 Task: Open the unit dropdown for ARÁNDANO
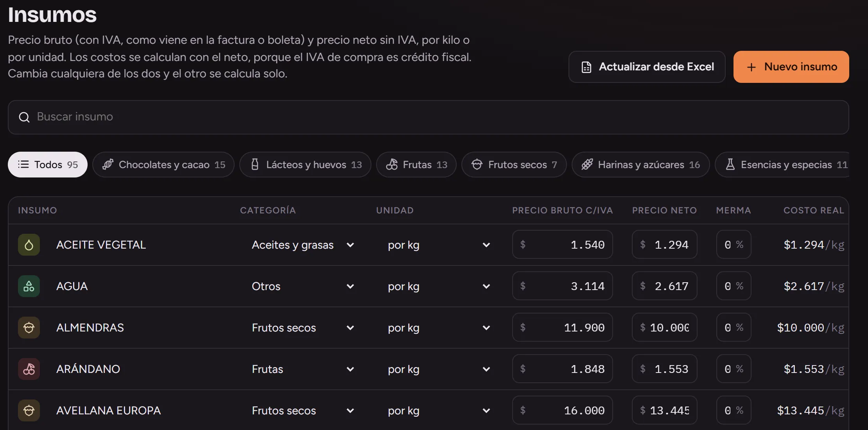pos(439,369)
